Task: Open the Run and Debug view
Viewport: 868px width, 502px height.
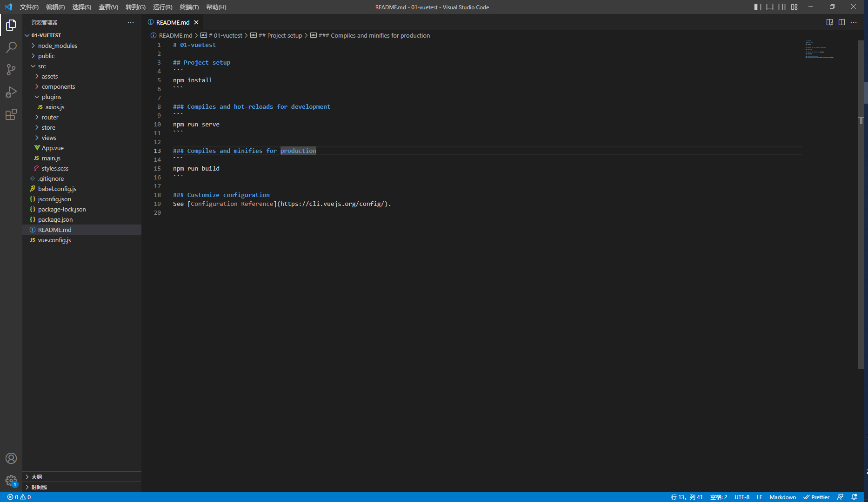Action: 11,92
